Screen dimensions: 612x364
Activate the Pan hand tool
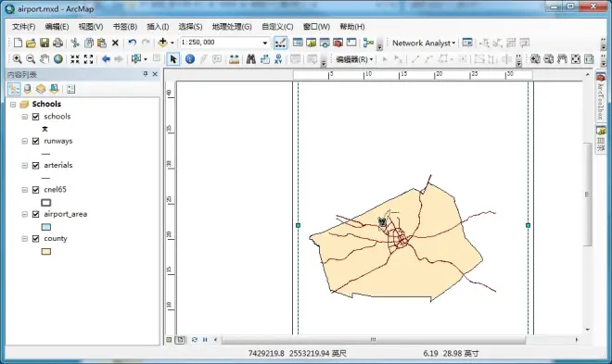pyautogui.click(x=45, y=59)
